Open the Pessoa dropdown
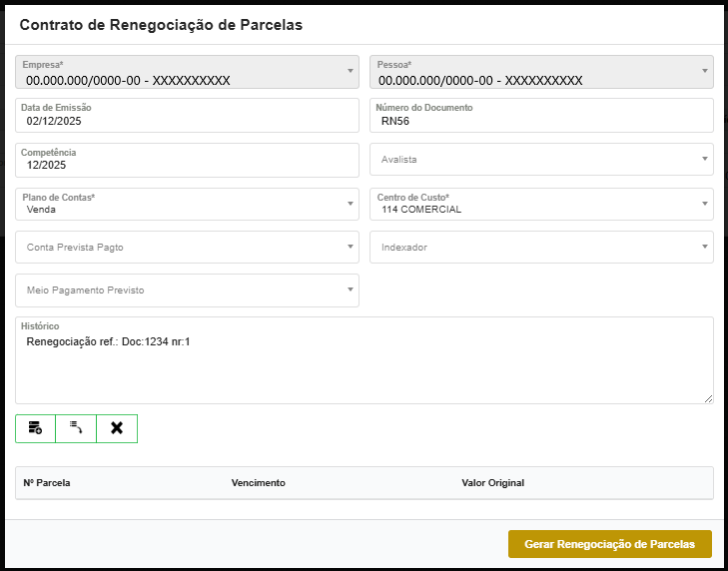The width and height of the screenshot is (728, 571). tap(541, 74)
